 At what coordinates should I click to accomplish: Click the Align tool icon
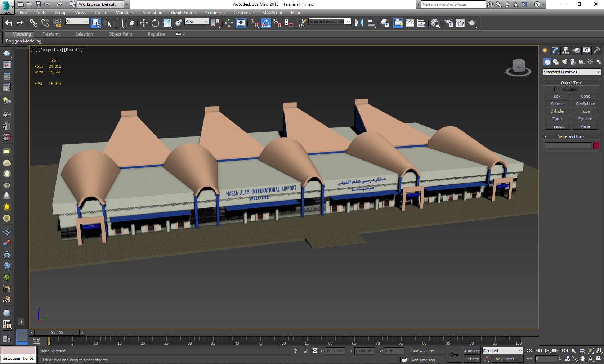[x=371, y=23]
